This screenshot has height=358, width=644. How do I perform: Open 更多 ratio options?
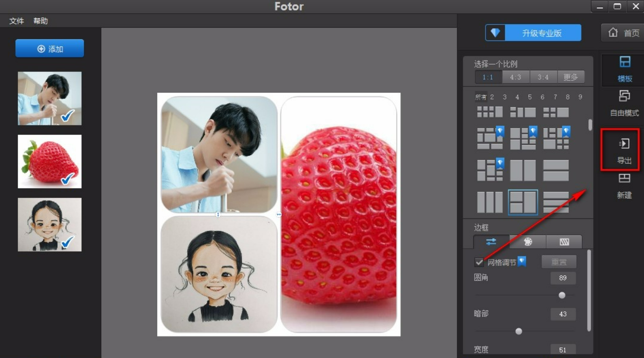pyautogui.click(x=571, y=77)
